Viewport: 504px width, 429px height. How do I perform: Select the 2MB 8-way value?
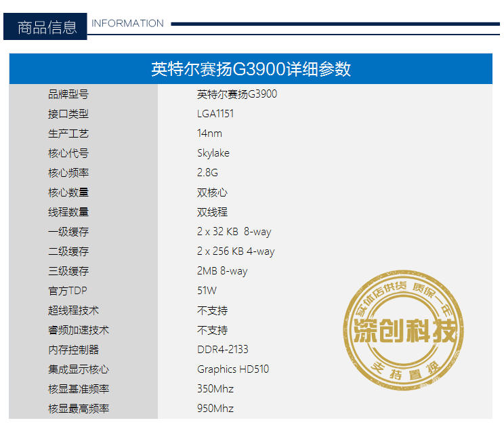(x=222, y=271)
